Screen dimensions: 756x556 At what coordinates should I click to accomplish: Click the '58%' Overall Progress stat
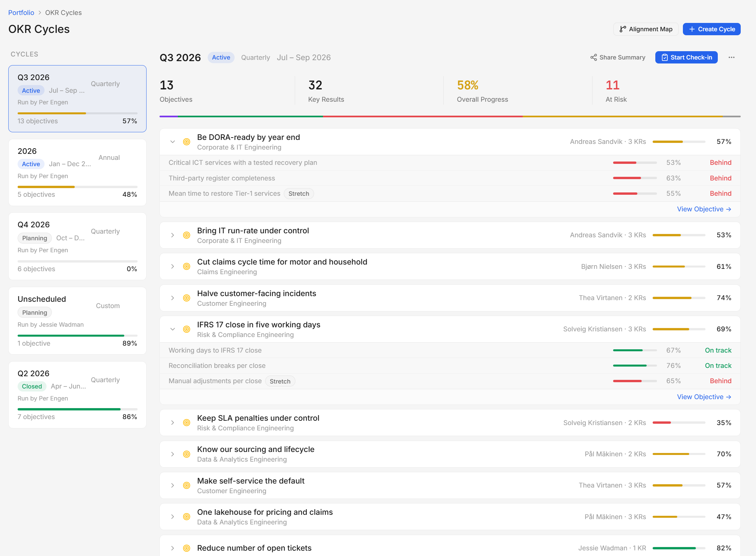pos(467,85)
